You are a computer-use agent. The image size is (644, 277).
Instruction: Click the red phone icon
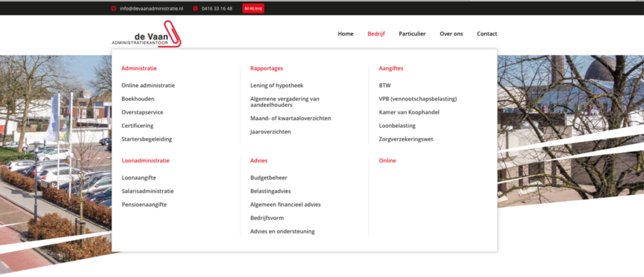click(x=196, y=9)
